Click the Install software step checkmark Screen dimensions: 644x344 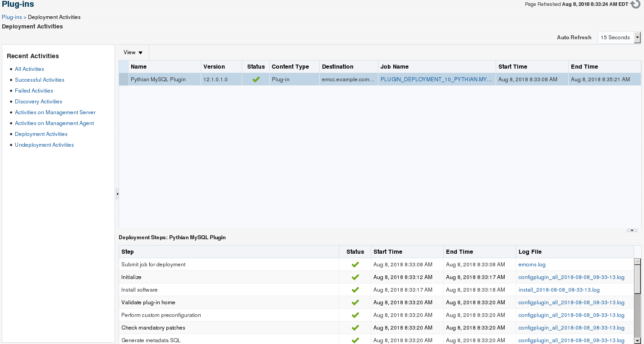355,290
